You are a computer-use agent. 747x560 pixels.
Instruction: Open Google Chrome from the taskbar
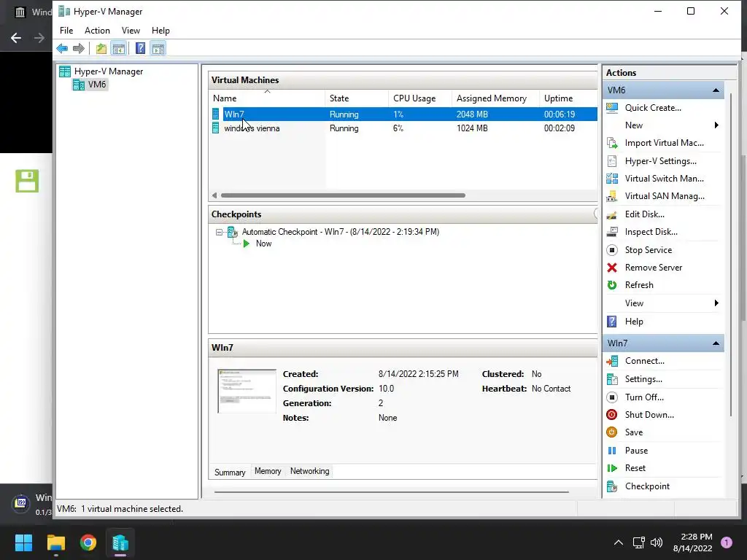(x=88, y=542)
